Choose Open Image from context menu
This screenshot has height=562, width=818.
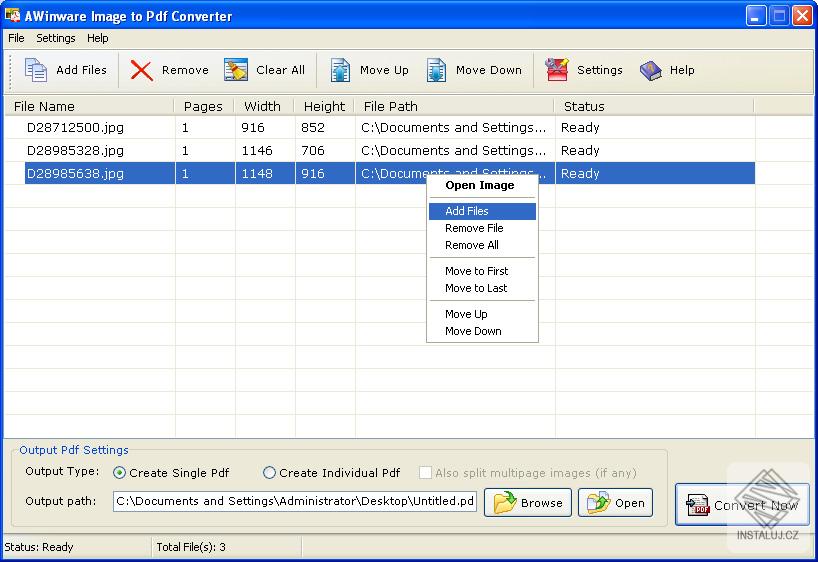click(482, 185)
